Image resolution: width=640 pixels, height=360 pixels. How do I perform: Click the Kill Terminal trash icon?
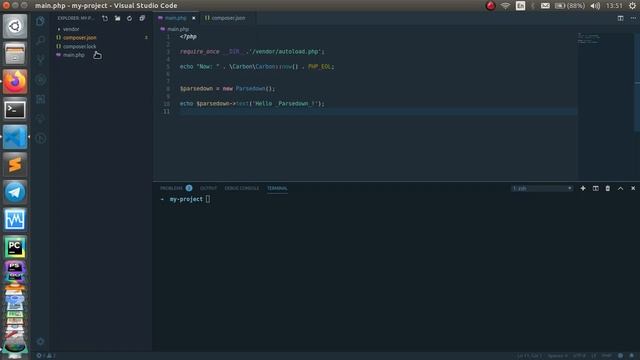tap(608, 188)
